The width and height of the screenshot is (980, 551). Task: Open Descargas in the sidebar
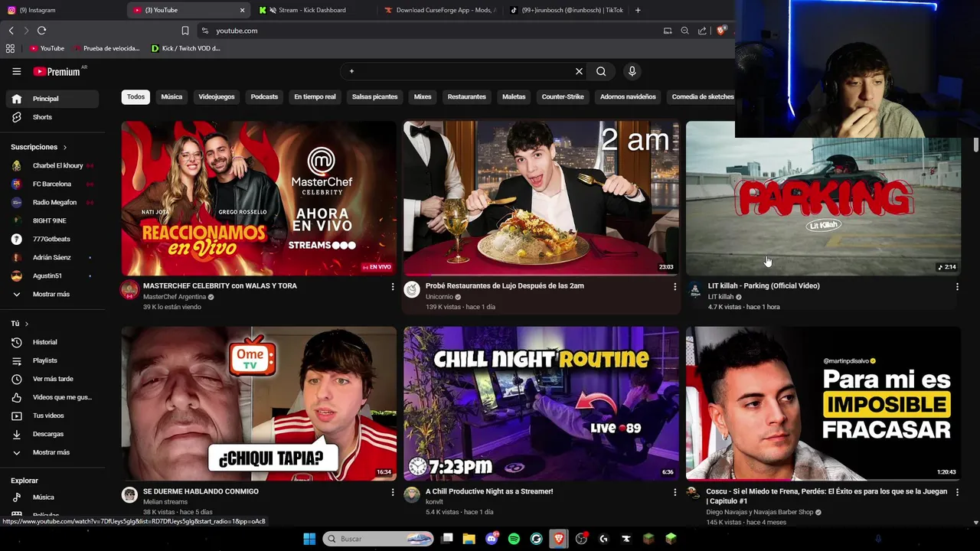pyautogui.click(x=52, y=434)
